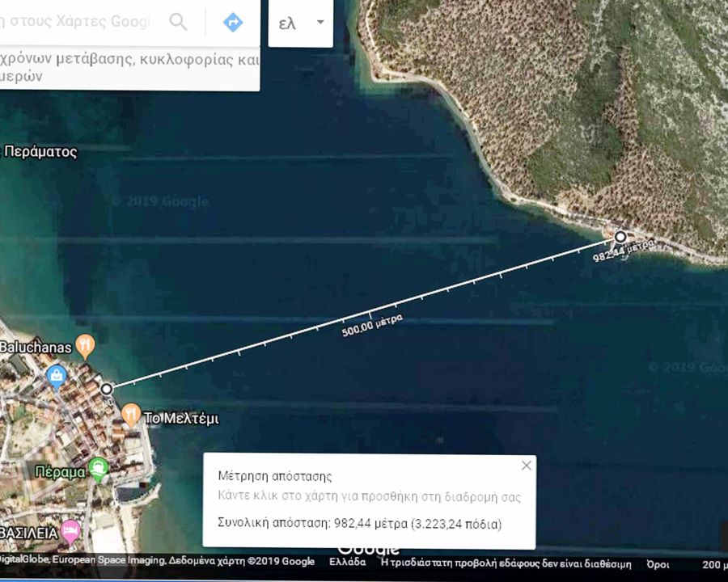The height and width of the screenshot is (582, 728).
Task: Click the 500,00 μέτρα midpoint label
Action: click(371, 323)
